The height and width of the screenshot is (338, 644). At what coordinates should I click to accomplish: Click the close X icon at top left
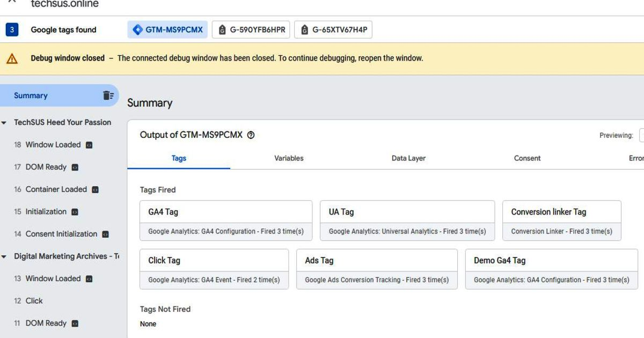coord(12,2)
